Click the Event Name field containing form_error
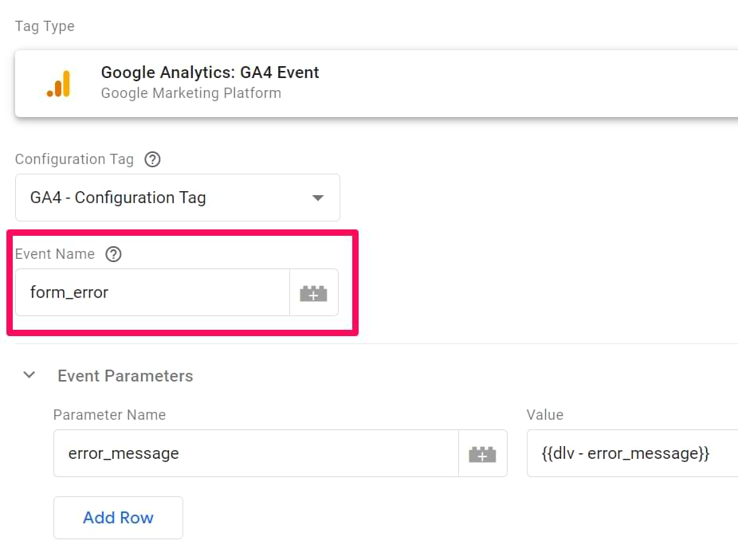738x560 pixels. [151, 292]
